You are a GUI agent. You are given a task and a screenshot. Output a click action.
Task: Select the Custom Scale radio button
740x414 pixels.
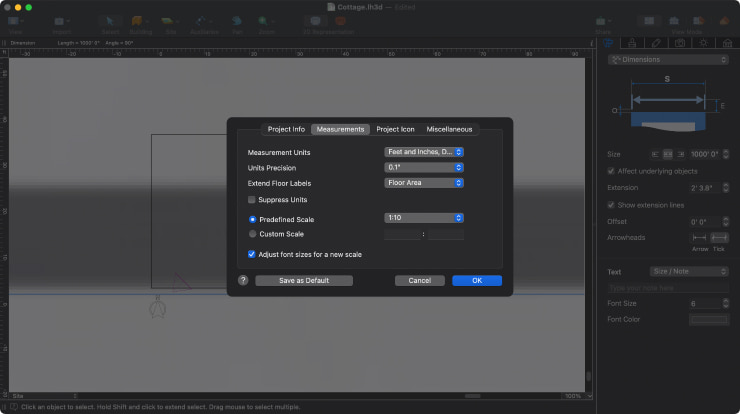pyautogui.click(x=253, y=234)
